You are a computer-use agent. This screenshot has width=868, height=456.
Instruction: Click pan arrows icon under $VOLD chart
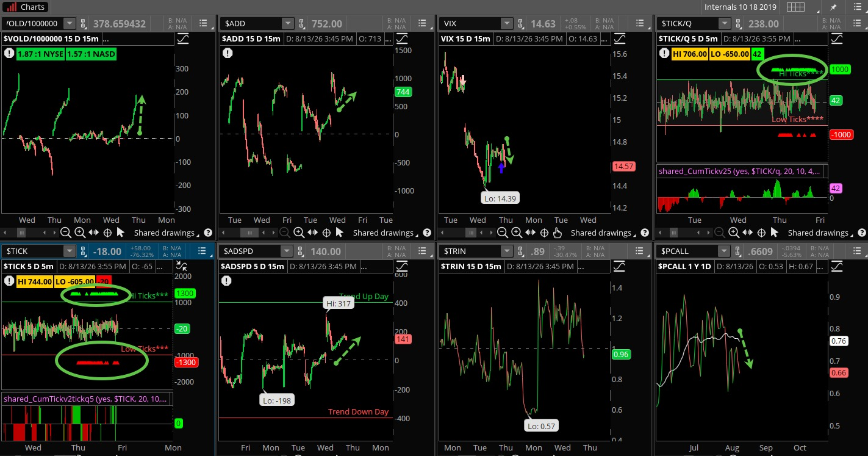coord(94,233)
